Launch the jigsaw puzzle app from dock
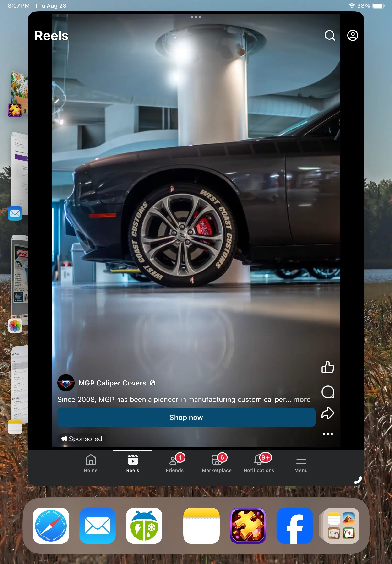The image size is (392, 564). (248, 526)
